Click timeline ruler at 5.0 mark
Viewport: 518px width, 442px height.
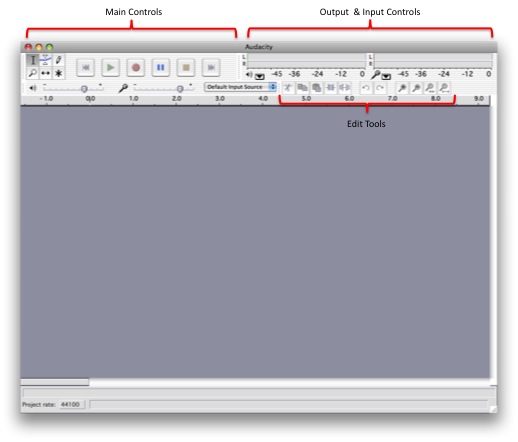pyautogui.click(x=306, y=99)
